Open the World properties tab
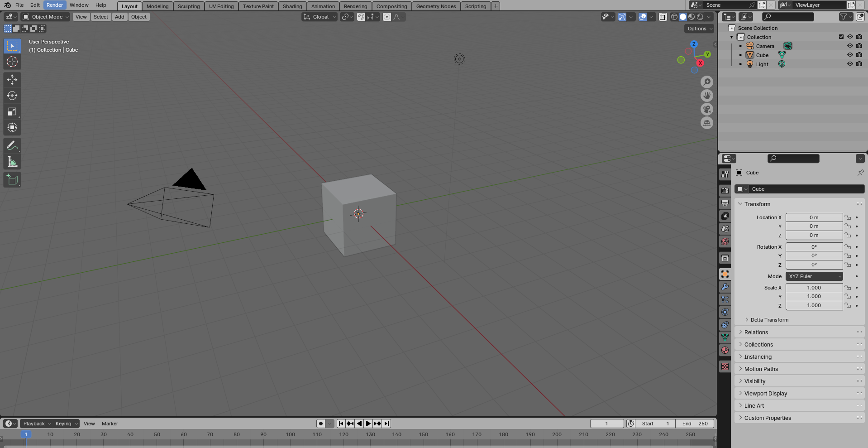The image size is (868, 448). (725, 241)
